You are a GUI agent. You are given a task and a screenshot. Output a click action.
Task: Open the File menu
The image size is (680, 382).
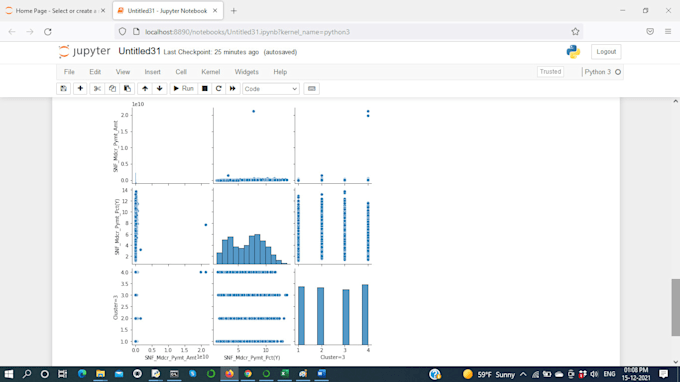tap(69, 72)
